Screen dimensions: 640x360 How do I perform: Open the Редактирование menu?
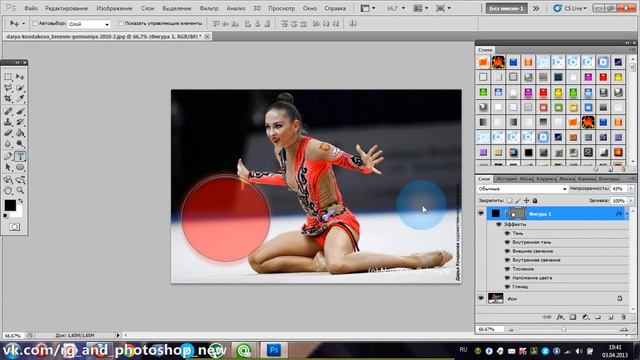67,8
